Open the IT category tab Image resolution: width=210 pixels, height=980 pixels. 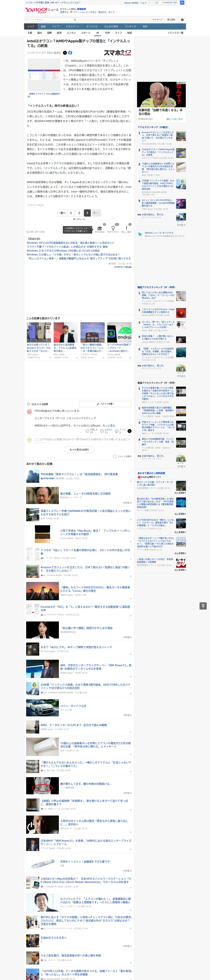98,33
